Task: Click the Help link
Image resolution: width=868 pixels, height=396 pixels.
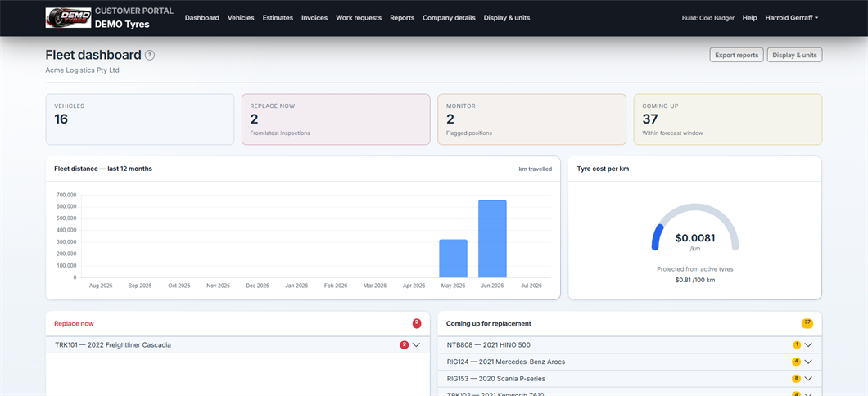Action: (x=749, y=18)
